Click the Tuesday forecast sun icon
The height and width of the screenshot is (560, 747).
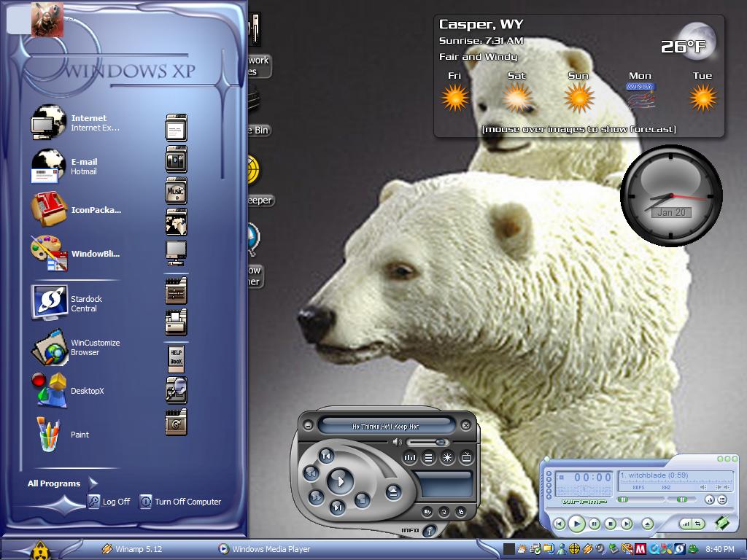click(703, 98)
